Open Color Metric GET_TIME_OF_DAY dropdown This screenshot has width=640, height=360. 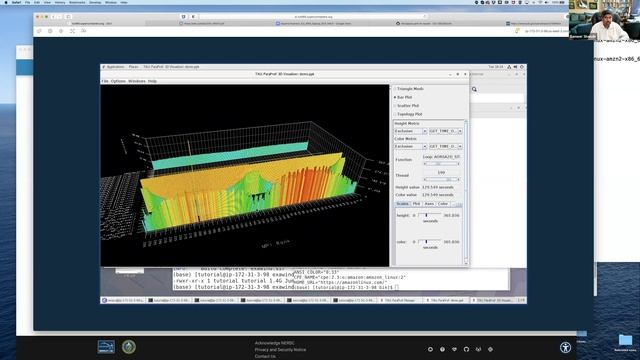(x=445, y=146)
